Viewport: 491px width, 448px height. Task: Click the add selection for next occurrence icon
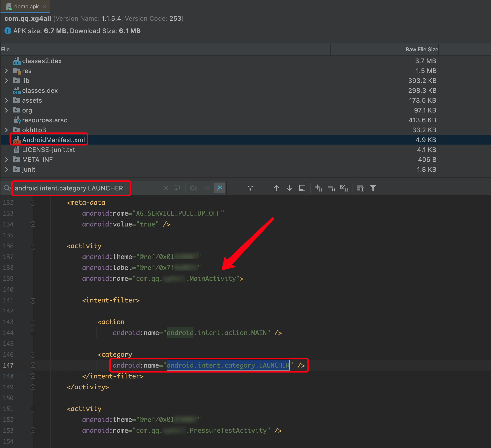click(318, 188)
